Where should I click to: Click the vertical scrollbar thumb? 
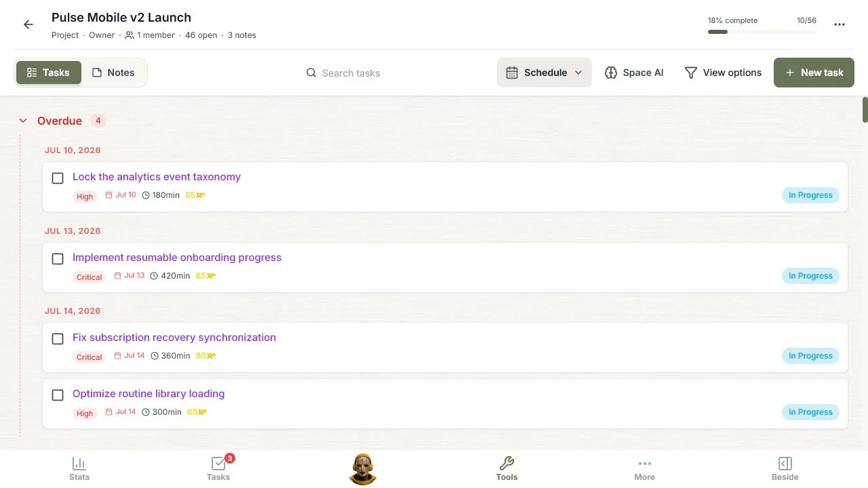click(865, 110)
